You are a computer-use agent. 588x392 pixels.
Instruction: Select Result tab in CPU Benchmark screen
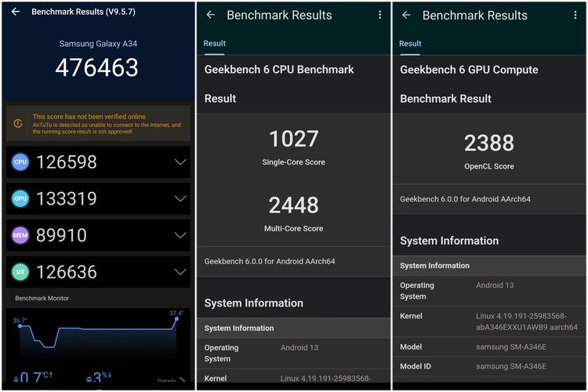tap(215, 44)
